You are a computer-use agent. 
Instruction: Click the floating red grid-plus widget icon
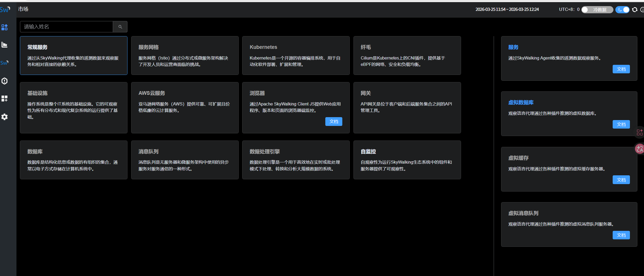click(x=640, y=132)
